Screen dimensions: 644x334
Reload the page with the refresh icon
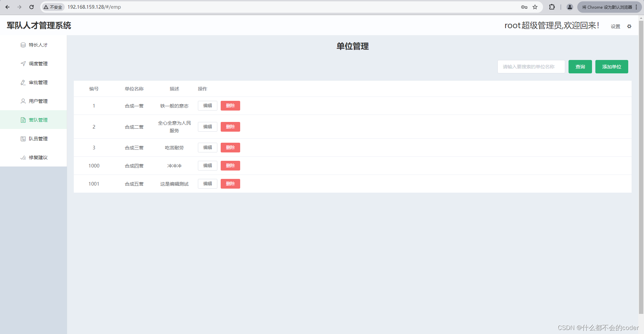(32, 7)
